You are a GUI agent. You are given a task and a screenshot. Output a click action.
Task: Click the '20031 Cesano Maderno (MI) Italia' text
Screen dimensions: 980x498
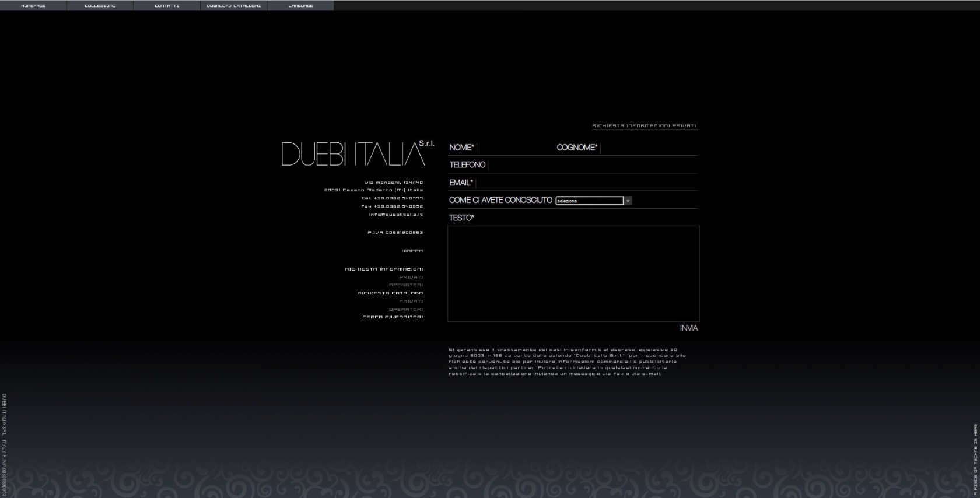click(373, 190)
